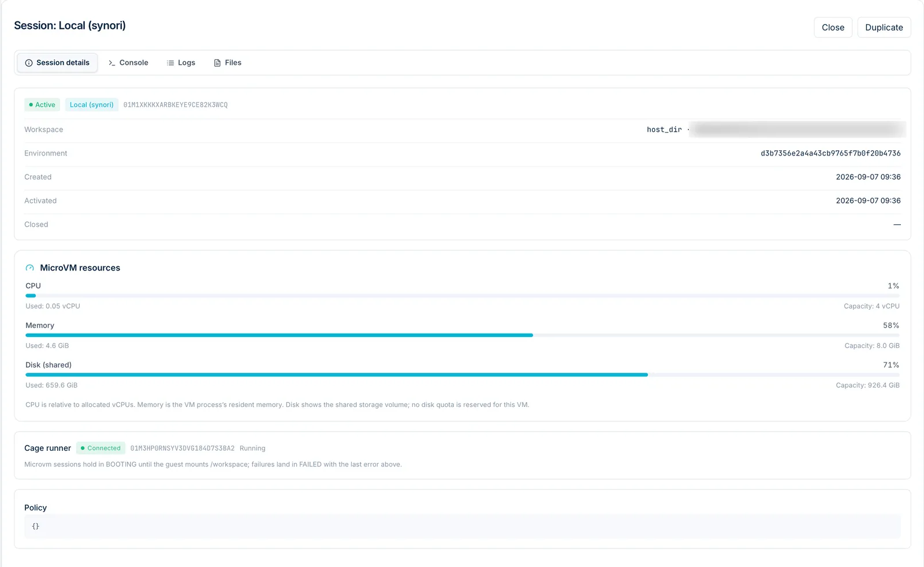
Task: Click the host_dir workspace value
Action: 664,129
